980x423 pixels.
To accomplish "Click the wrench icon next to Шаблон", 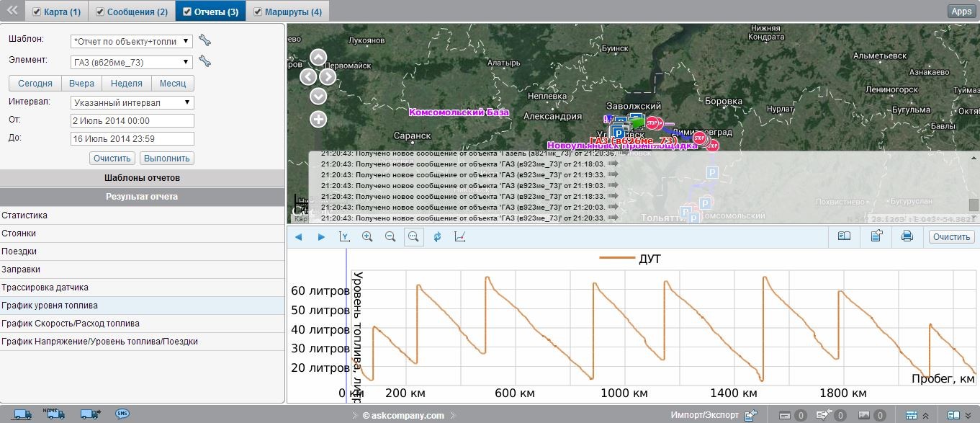I will pos(204,40).
